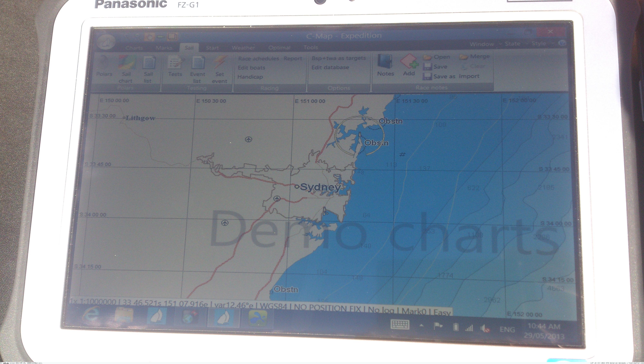The width and height of the screenshot is (644, 364).
Task: Click the network signal tray icon
Action: (x=469, y=328)
